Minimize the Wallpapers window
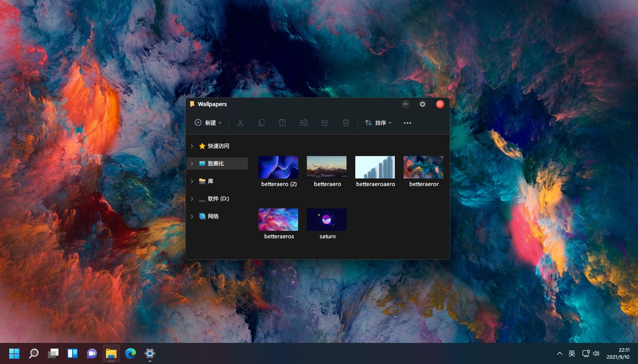 coord(405,104)
